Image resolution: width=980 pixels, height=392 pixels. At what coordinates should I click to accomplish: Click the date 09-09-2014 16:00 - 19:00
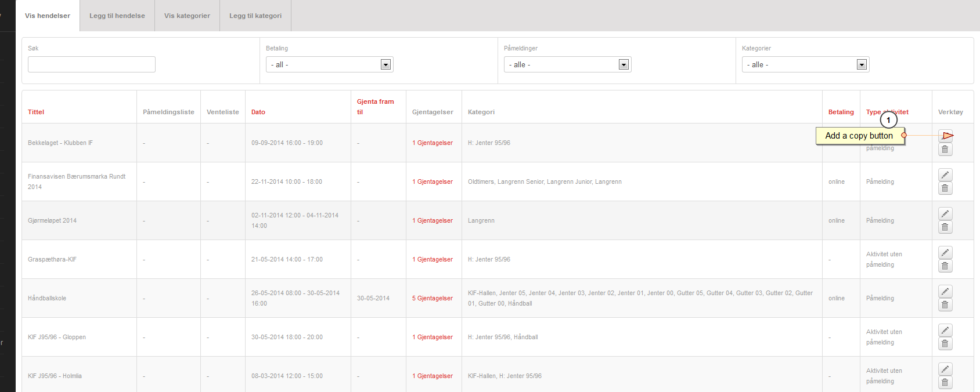[287, 143]
